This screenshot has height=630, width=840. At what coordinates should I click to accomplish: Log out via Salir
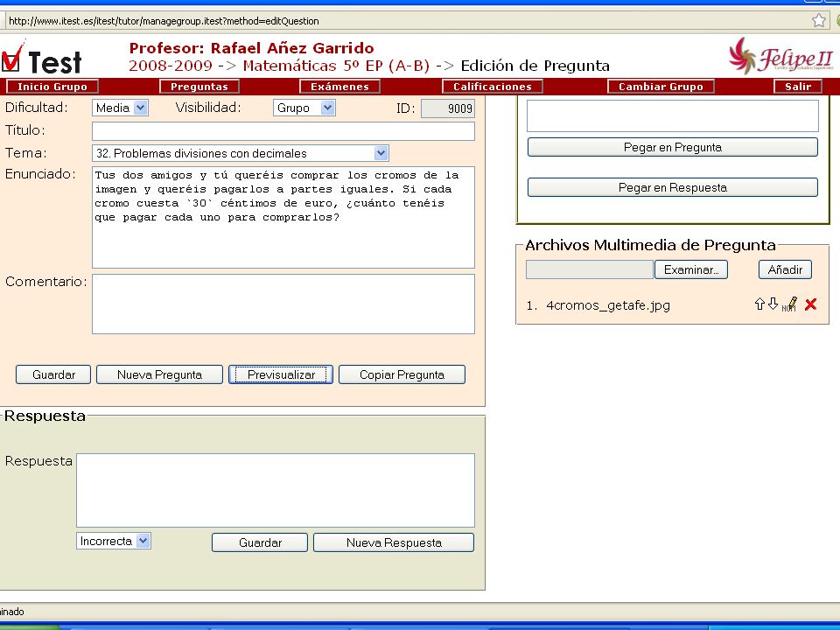point(798,87)
